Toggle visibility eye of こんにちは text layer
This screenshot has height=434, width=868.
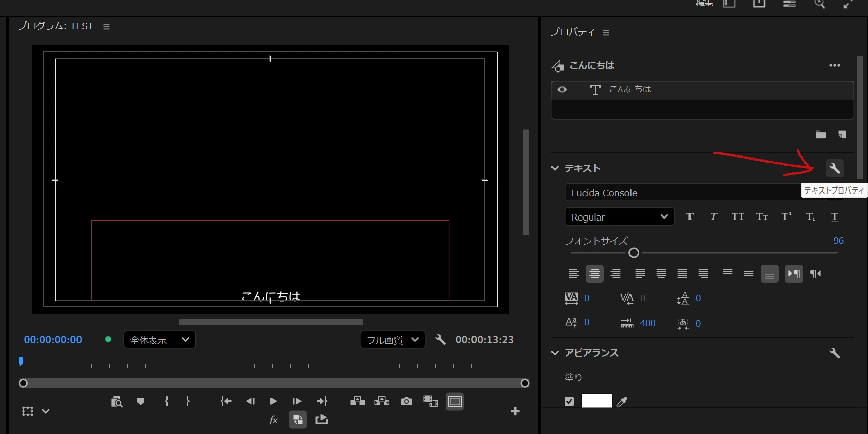pyautogui.click(x=562, y=89)
